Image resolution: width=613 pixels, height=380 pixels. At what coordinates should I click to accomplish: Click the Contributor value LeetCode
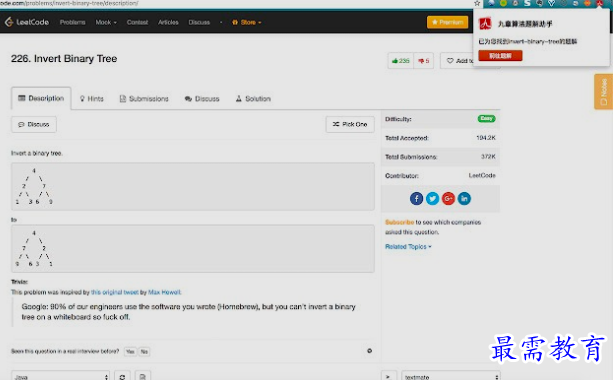pyautogui.click(x=482, y=175)
